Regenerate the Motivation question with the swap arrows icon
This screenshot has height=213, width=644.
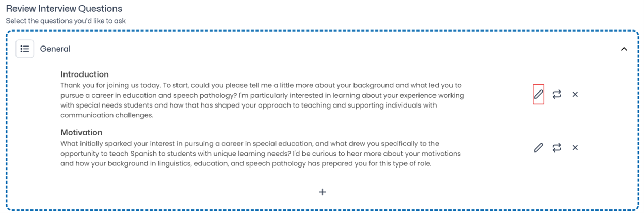point(557,148)
